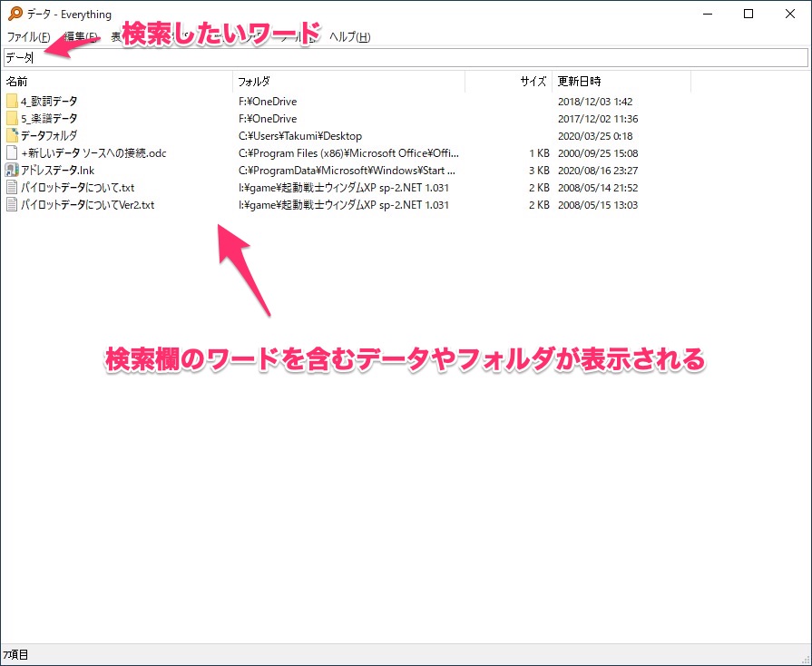Open the ヘルプ(H) menu

[349, 37]
